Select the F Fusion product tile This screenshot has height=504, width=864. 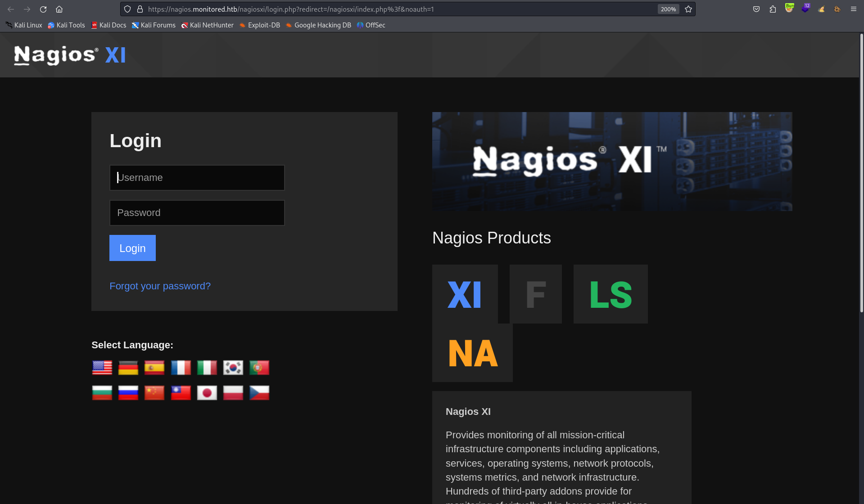pyautogui.click(x=536, y=294)
